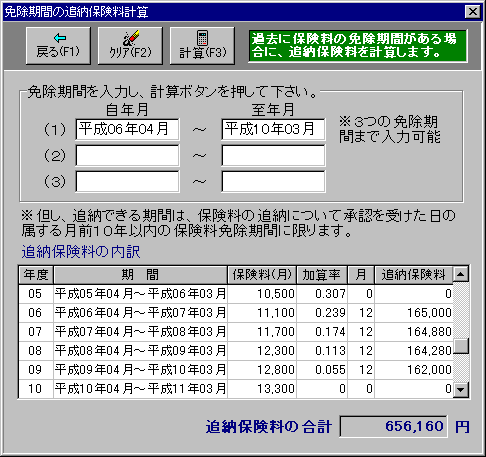Click the premium cell 11,100
Image resolution: width=486 pixels, height=457 pixels.
click(x=262, y=313)
